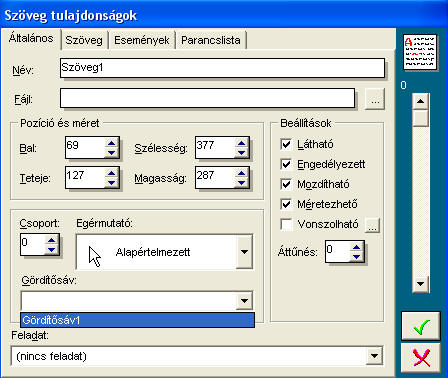Increase the Csoport value
The image size is (448, 378).
coord(51,240)
